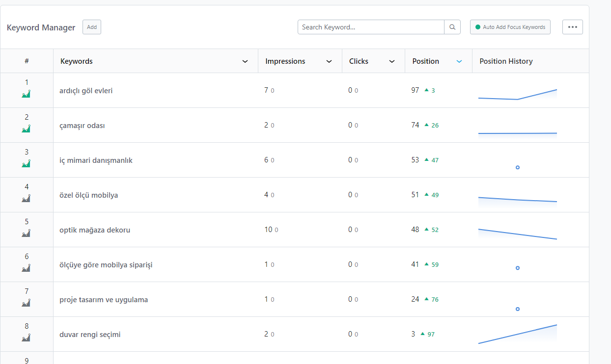Click the search magnifier icon button
This screenshot has width=611, height=364.
(452, 27)
